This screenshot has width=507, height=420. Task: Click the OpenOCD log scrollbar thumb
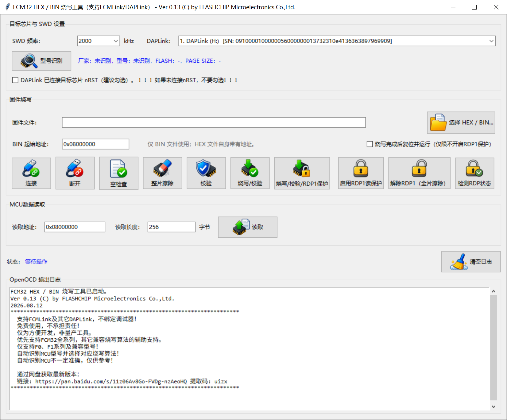click(493, 348)
